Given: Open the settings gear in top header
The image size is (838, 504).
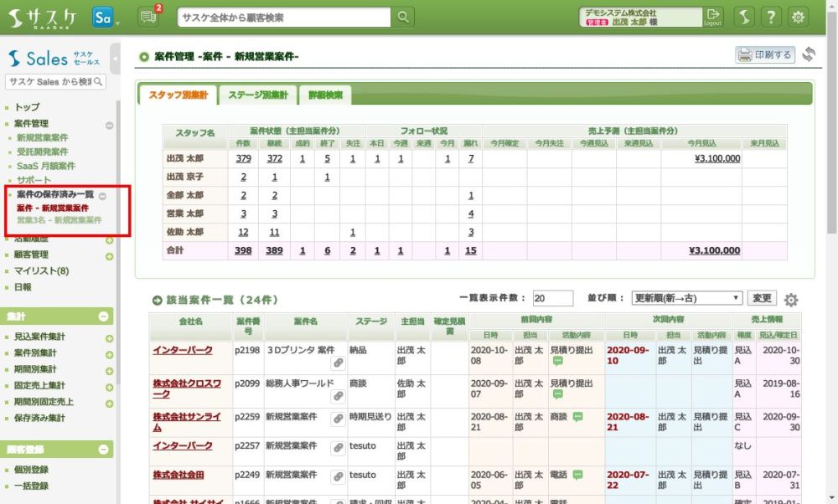Looking at the screenshot, I should [x=799, y=17].
